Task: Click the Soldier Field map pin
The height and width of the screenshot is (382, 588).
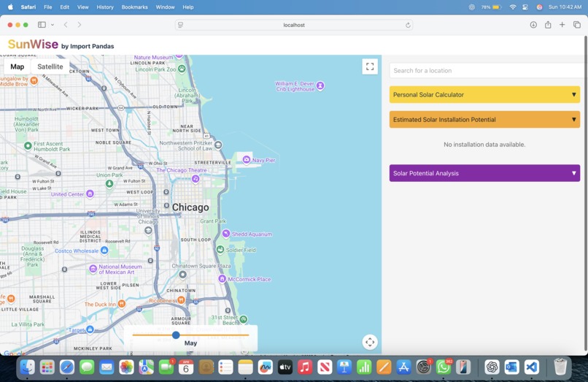Action: pos(220,249)
